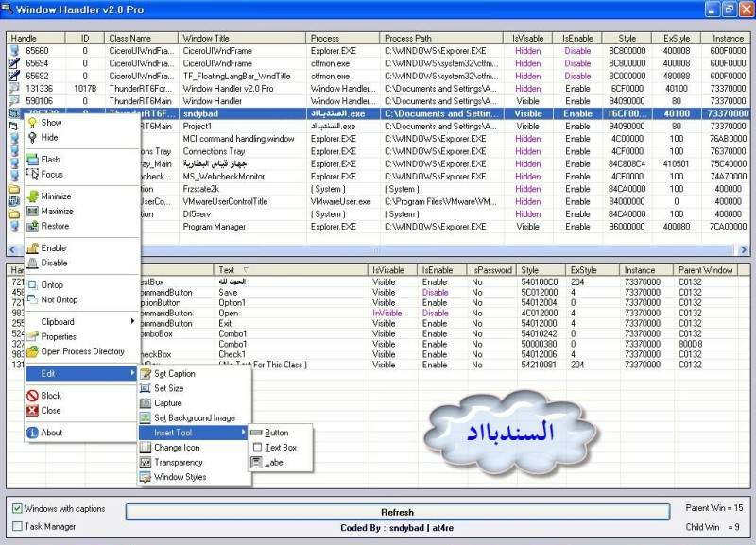Viewport: 756px width, 545px height.
Task: Choose Set Caption from Edit submenu
Action: (194, 373)
